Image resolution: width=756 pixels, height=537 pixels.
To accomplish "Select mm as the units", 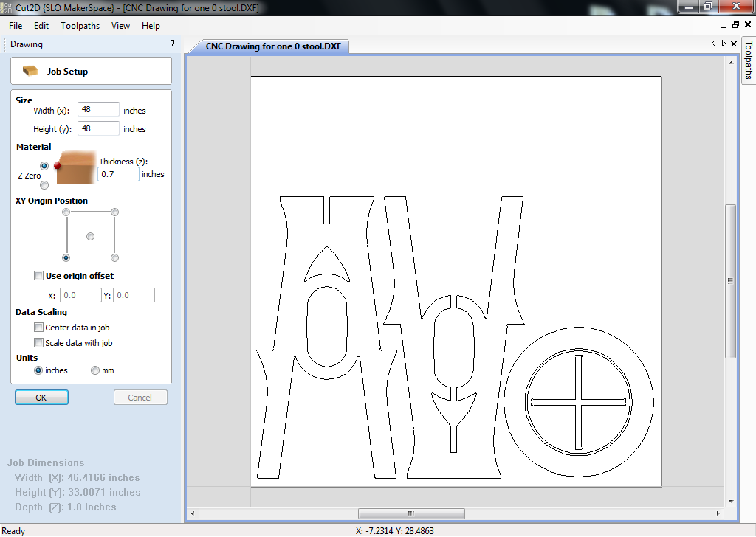I will (x=95, y=370).
